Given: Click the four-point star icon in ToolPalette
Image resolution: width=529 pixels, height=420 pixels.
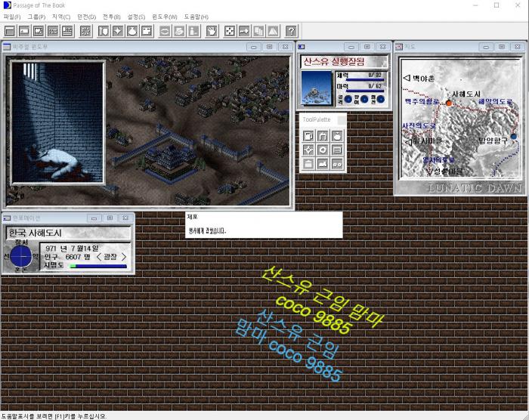Looking at the screenshot, I should click(x=308, y=150).
